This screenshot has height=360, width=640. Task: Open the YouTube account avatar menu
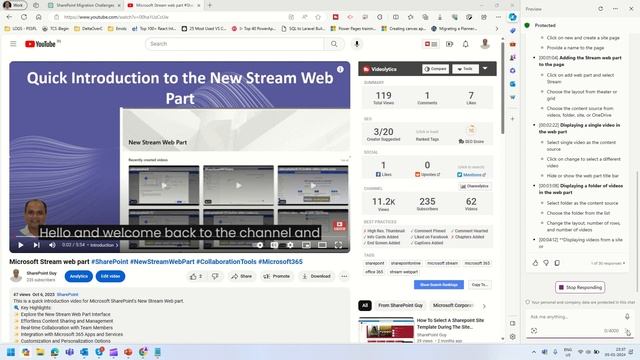click(485, 44)
